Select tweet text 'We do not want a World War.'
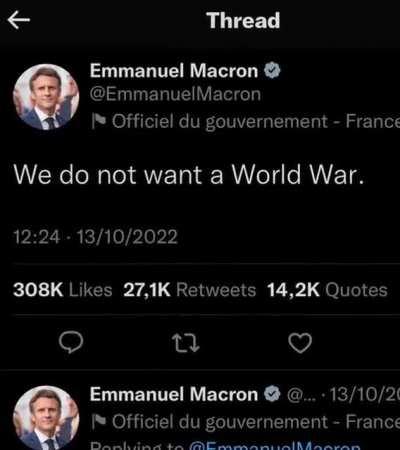Viewport: 400px width, 450px height. point(189,175)
